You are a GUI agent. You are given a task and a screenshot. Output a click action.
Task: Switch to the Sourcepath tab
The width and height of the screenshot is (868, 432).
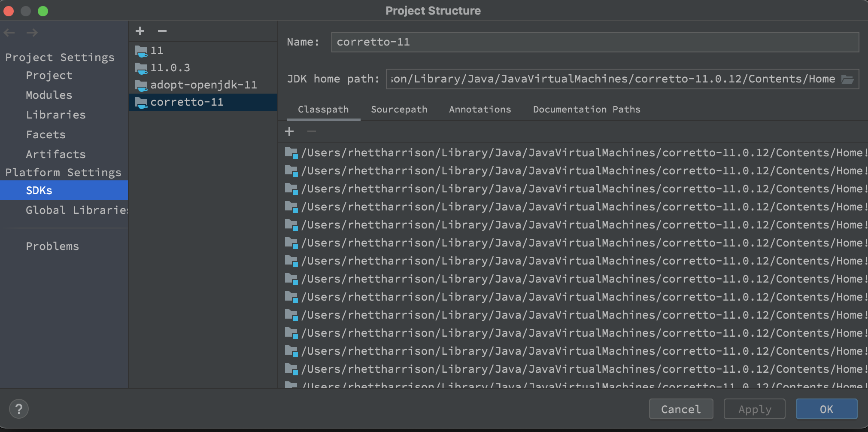399,110
